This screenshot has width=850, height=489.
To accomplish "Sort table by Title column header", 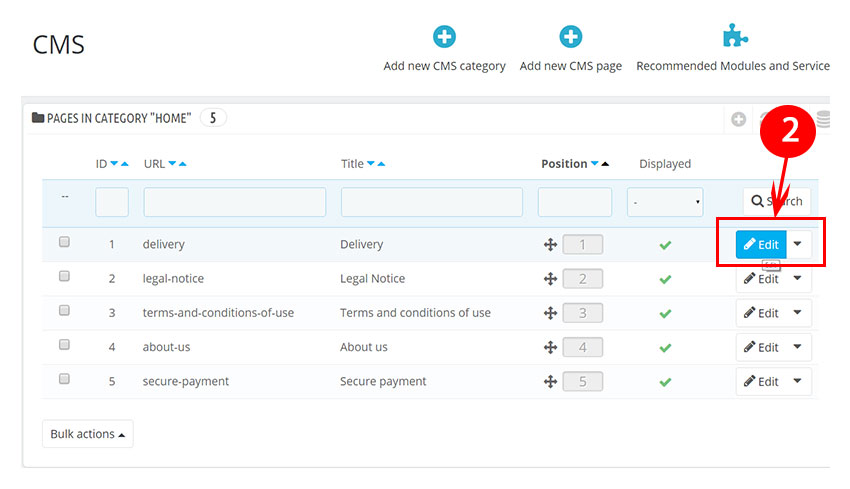I will click(x=352, y=164).
